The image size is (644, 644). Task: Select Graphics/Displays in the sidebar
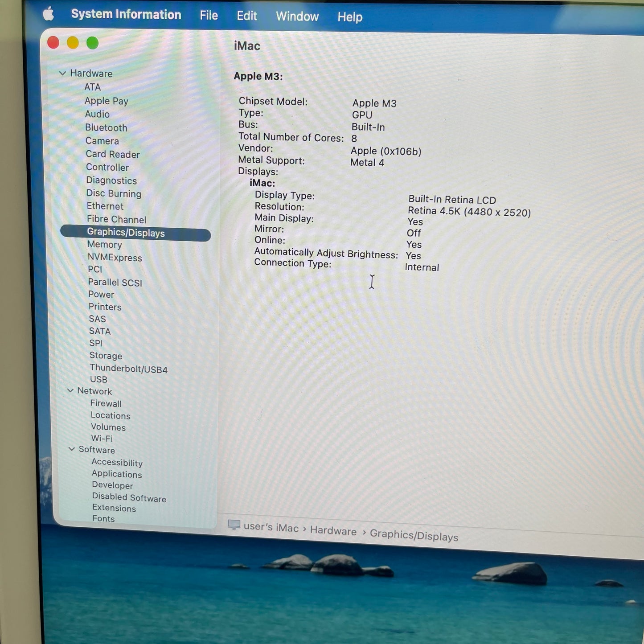pyautogui.click(x=135, y=233)
